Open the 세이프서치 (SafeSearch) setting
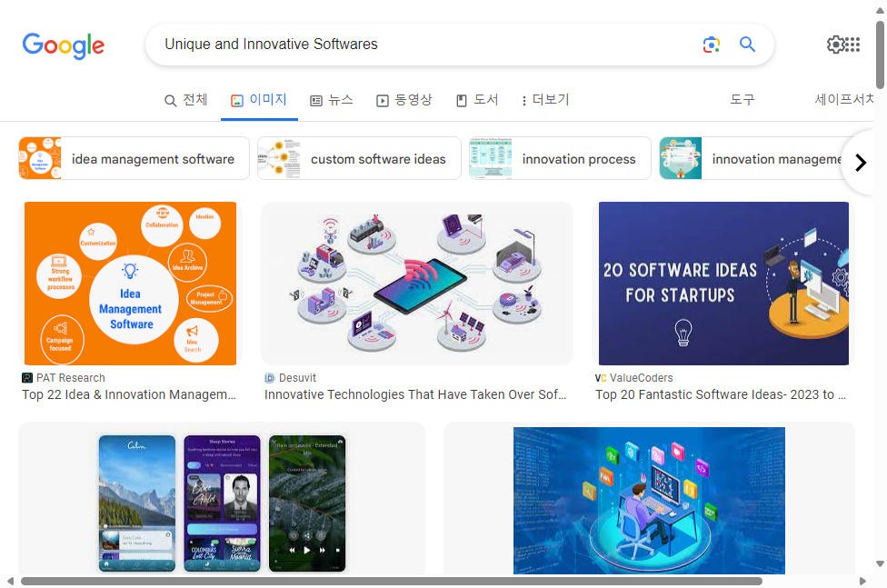887x588 pixels. [x=844, y=100]
